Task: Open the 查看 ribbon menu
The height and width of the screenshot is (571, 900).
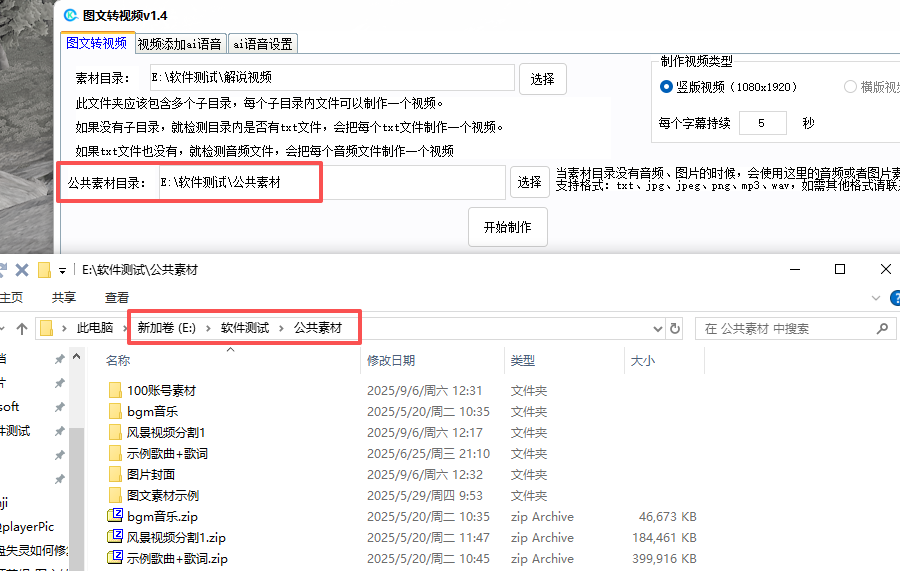Action: [x=116, y=297]
